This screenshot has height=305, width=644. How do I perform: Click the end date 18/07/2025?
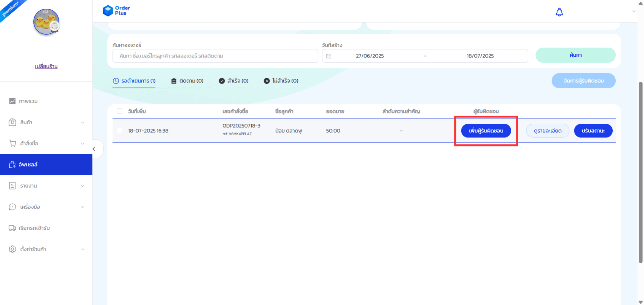coord(480,56)
